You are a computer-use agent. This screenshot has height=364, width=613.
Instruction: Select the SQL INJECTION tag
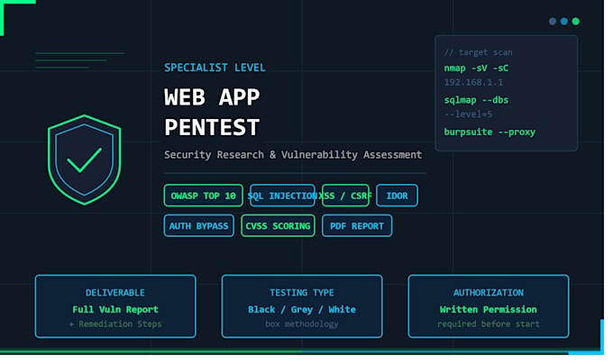[282, 196]
